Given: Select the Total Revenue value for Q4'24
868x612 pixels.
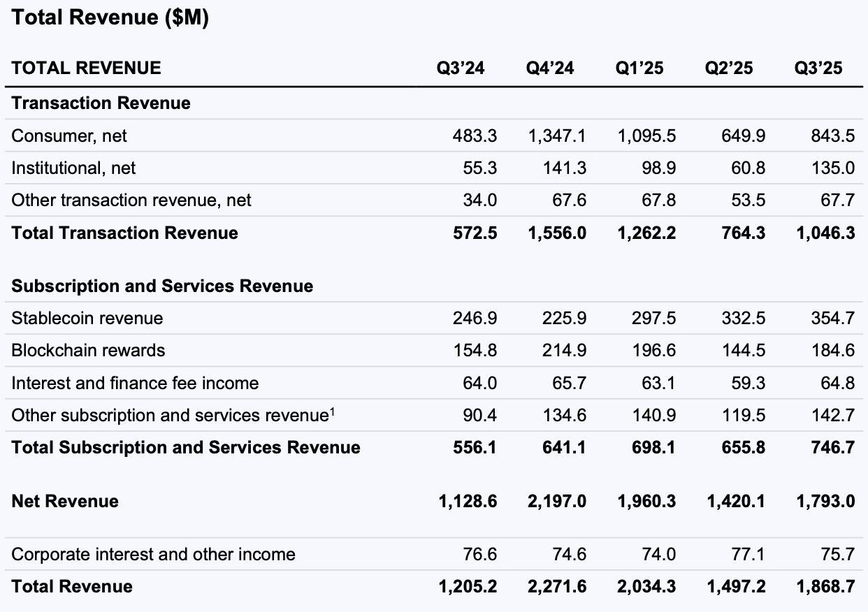Looking at the screenshot, I should click(x=556, y=587).
